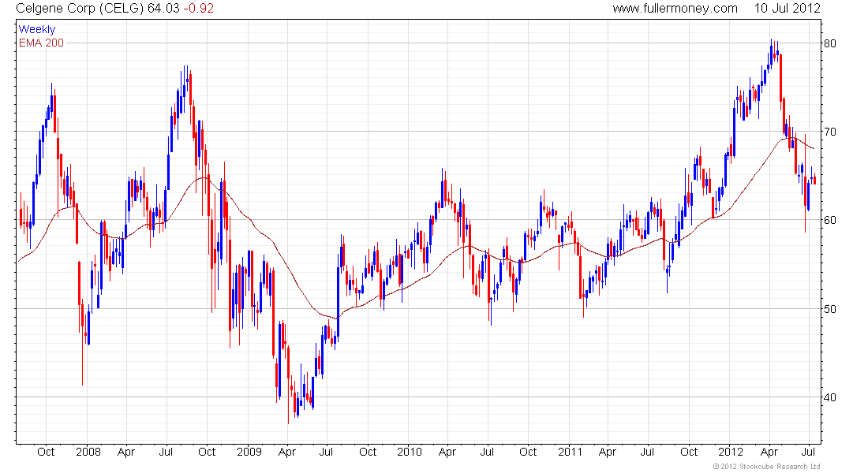Click the Apr label after 2009
This screenshot has width=868, height=473.
coord(286,452)
